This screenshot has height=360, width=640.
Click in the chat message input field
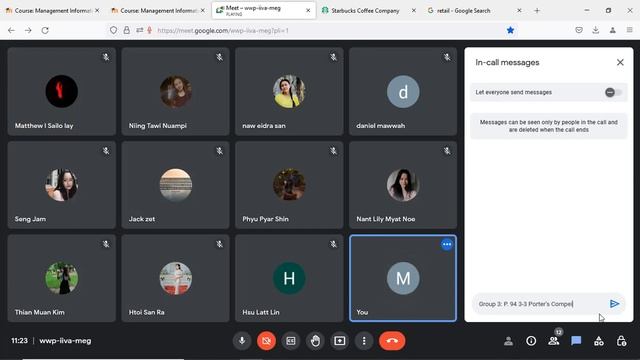[x=540, y=304]
